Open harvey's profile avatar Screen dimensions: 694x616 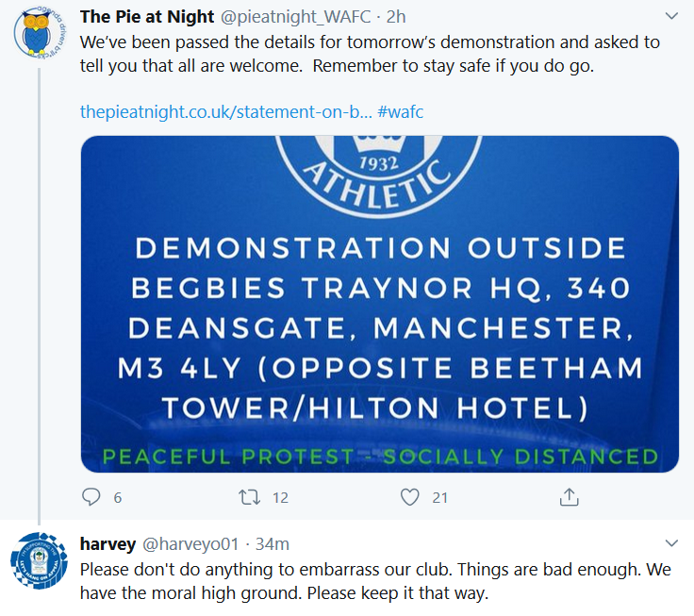tap(39, 563)
